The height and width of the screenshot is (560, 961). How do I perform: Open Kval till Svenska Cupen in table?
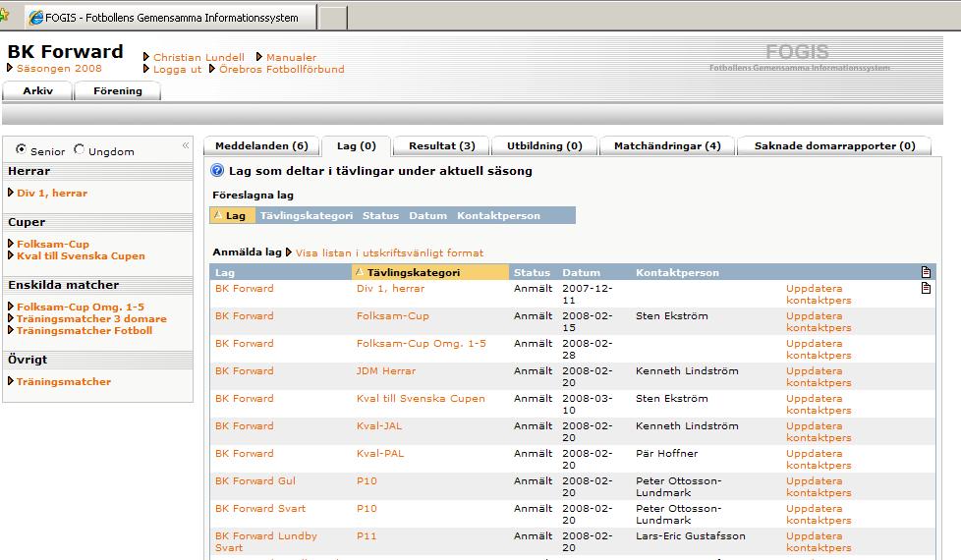pos(421,398)
